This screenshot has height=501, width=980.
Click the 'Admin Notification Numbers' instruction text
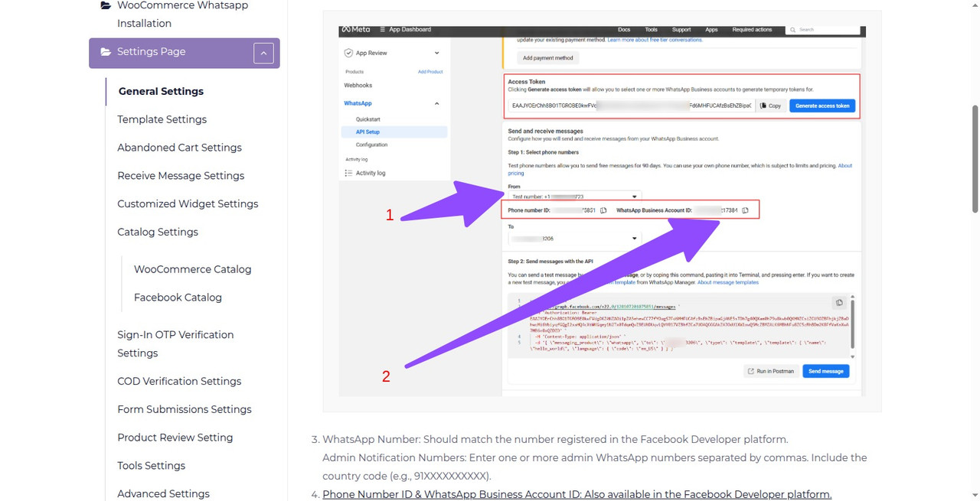(595, 467)
